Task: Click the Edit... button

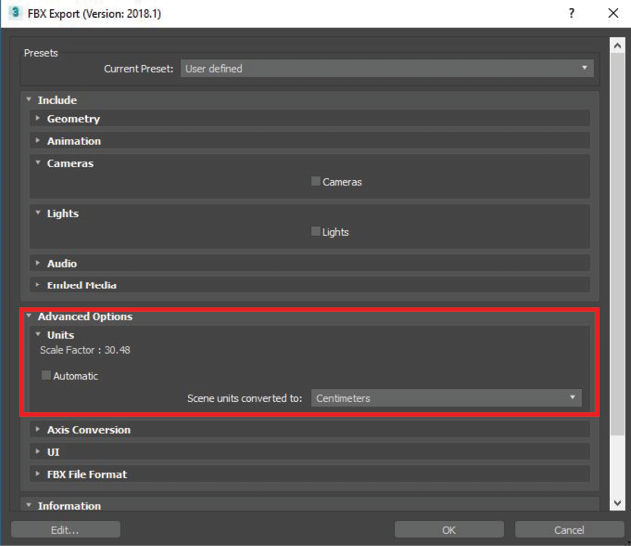Action: pos(66,530)
